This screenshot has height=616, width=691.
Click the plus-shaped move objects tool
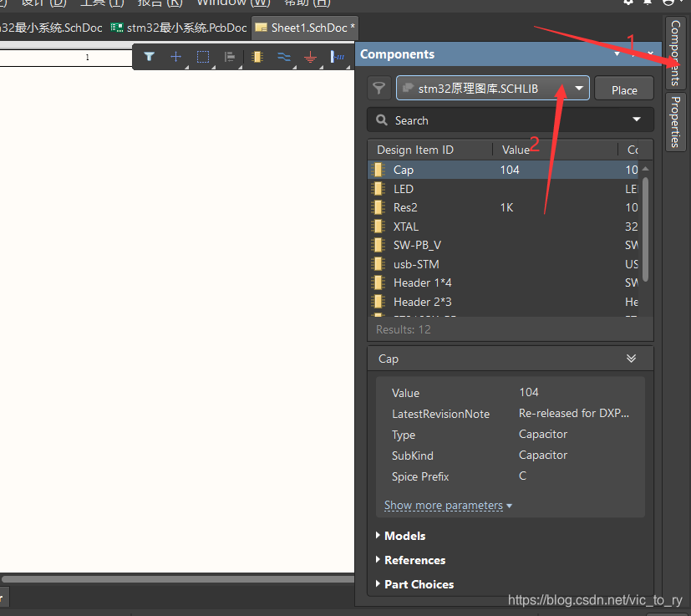[175, 57]
